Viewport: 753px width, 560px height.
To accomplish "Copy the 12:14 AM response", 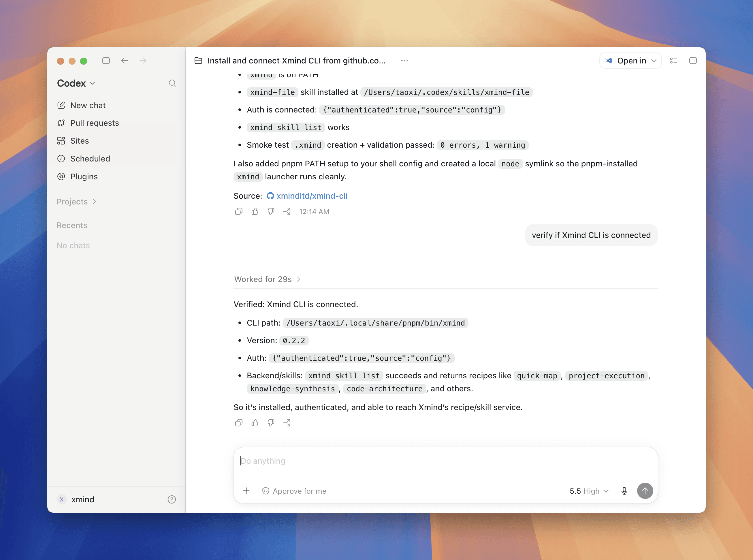I will click(x=239, y=212).
